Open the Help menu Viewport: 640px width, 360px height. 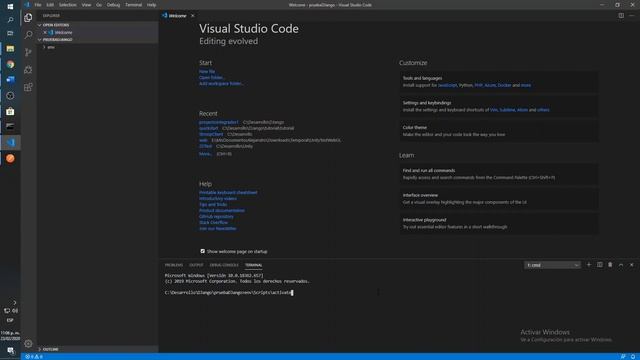151,5
